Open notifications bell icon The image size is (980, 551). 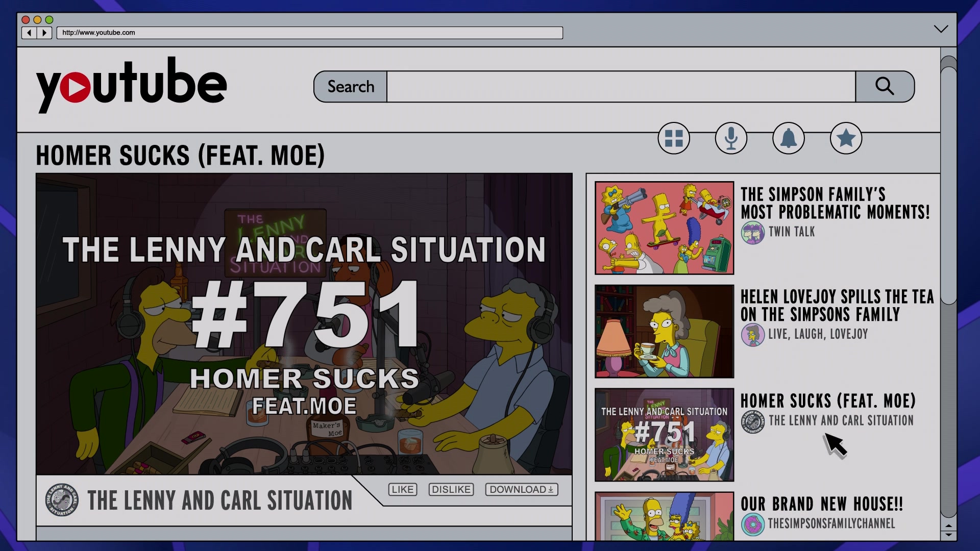click(789, 138)
